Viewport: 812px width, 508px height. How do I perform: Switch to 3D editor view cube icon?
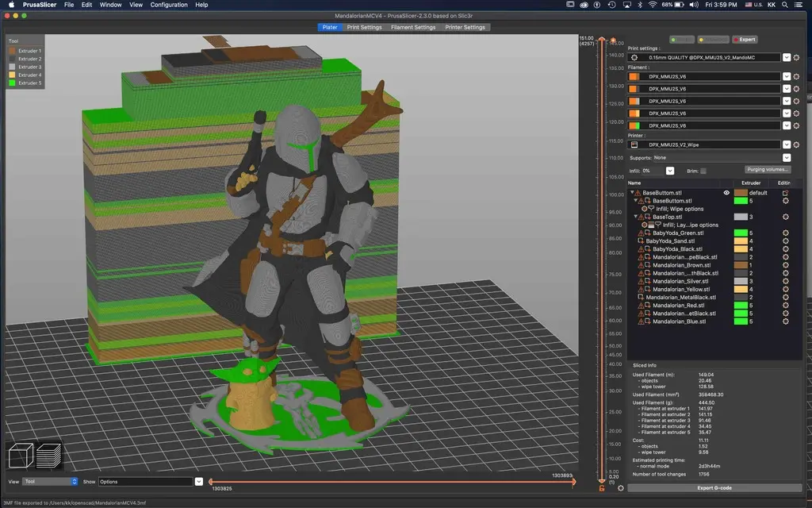pos(21,456)
